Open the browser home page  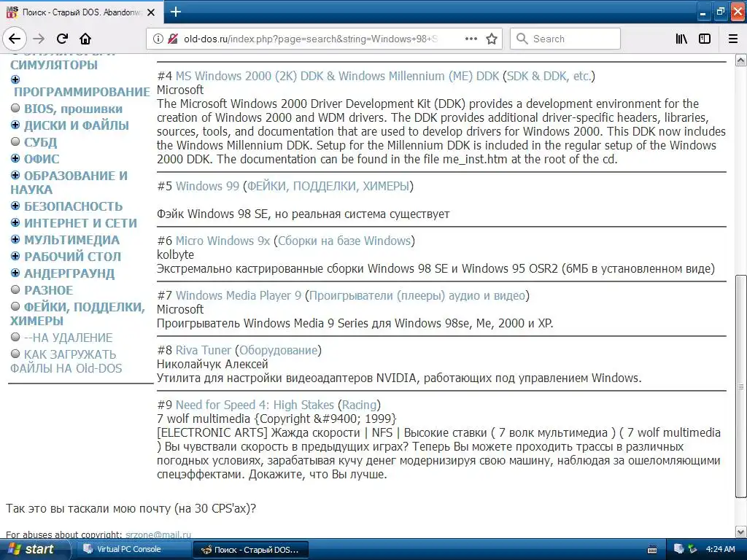pyautogui.click(x=85, y=39)
